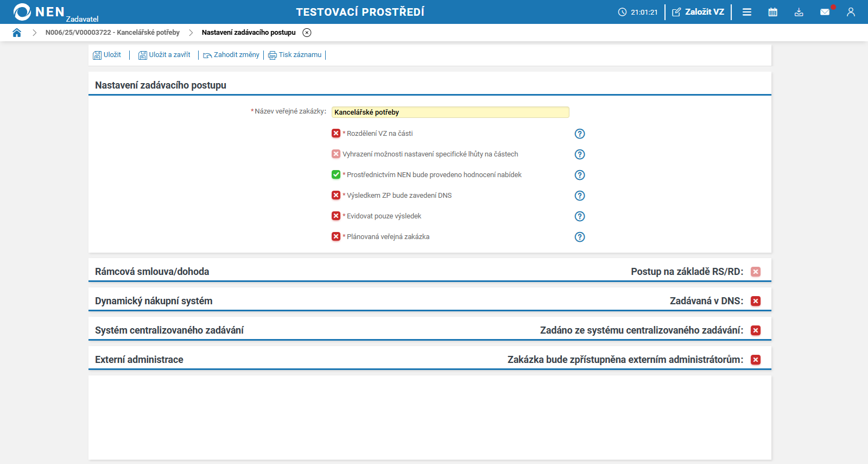Show help for Rozdělení VZ na části
868x464 pixels.
click(x=580, y=134)
